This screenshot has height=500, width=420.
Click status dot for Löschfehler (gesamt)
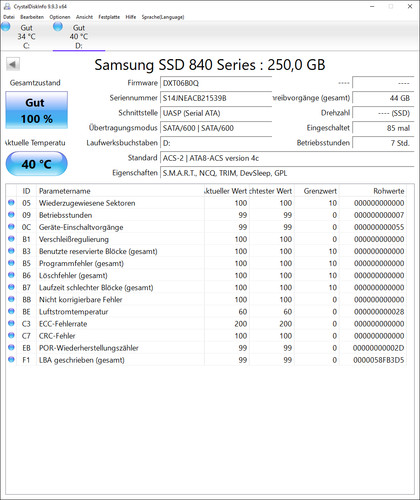[x=11, y=275]
